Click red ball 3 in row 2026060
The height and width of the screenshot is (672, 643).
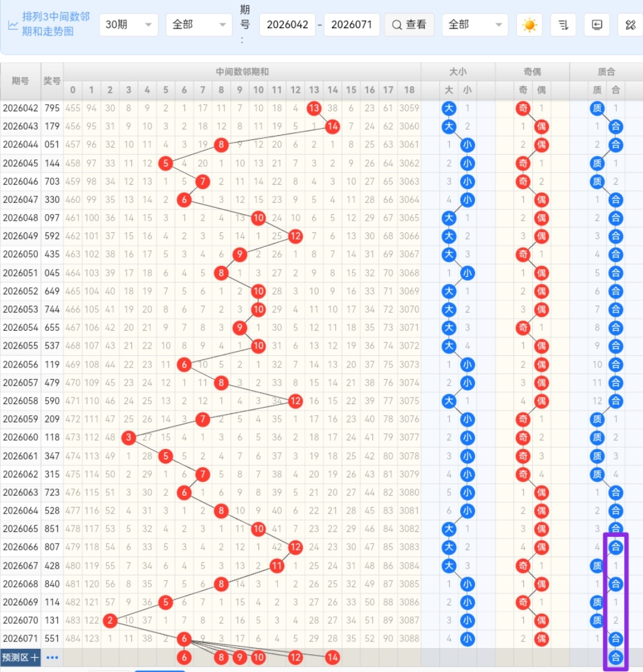tap(128, 438)
